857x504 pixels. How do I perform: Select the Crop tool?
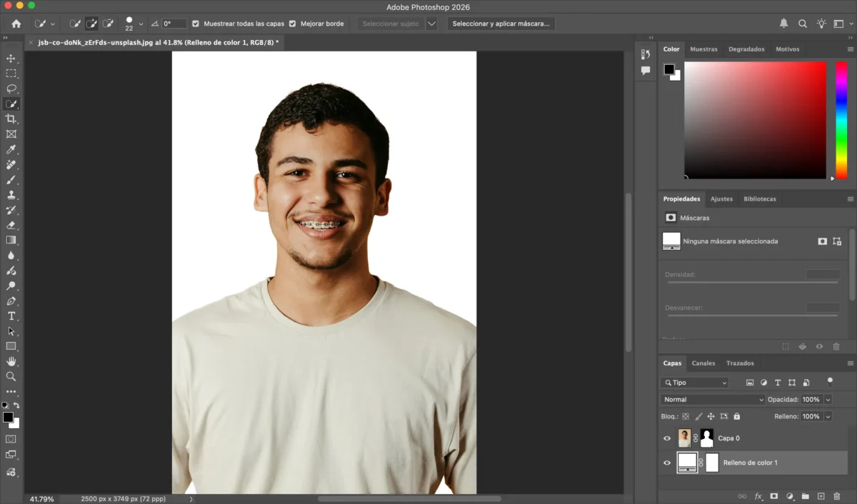point(11,119)
